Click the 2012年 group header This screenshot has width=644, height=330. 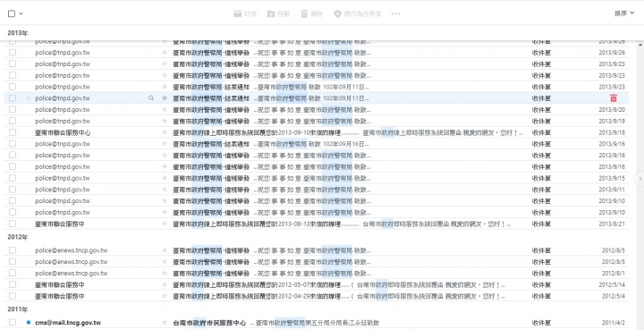coord(18,237)
